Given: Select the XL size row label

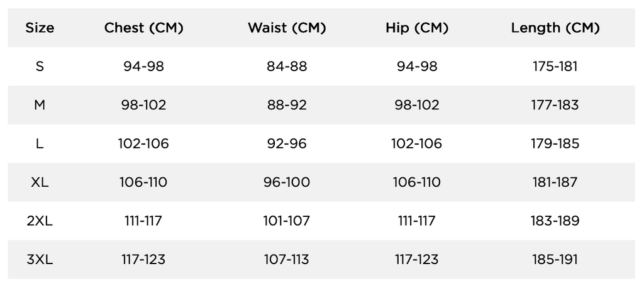Looking at the screenshot, I should coord(40,182).
